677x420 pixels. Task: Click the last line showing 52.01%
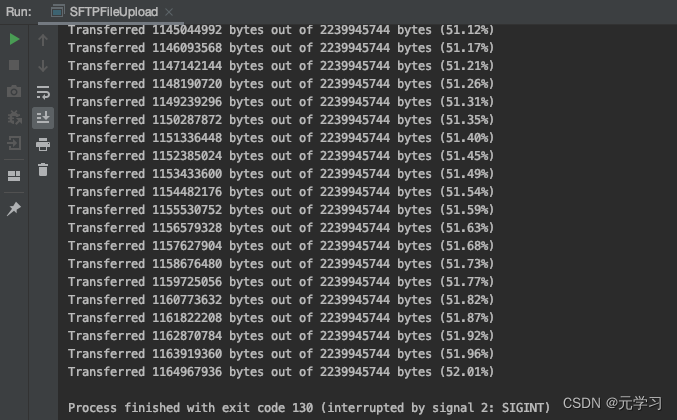(281, 372)
